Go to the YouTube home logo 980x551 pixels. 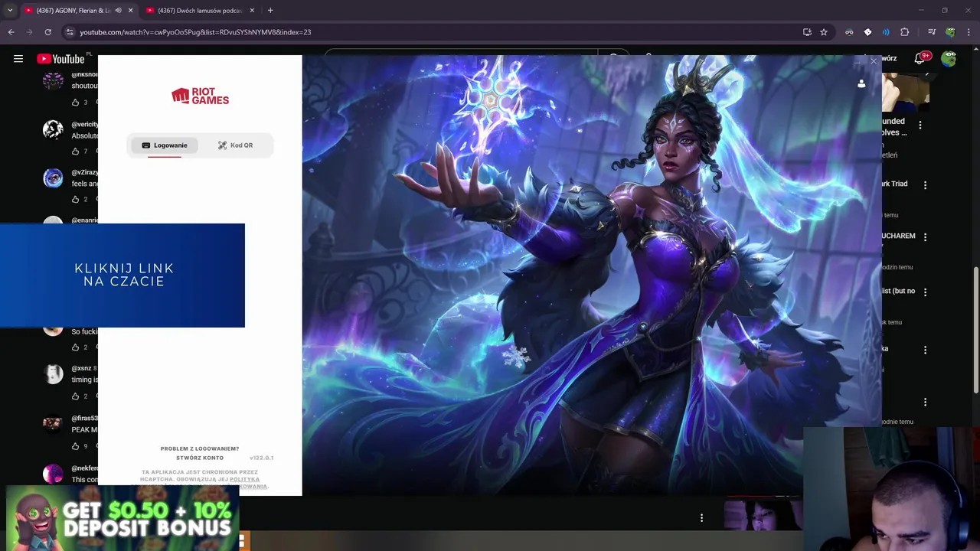[x=60, y=59]
